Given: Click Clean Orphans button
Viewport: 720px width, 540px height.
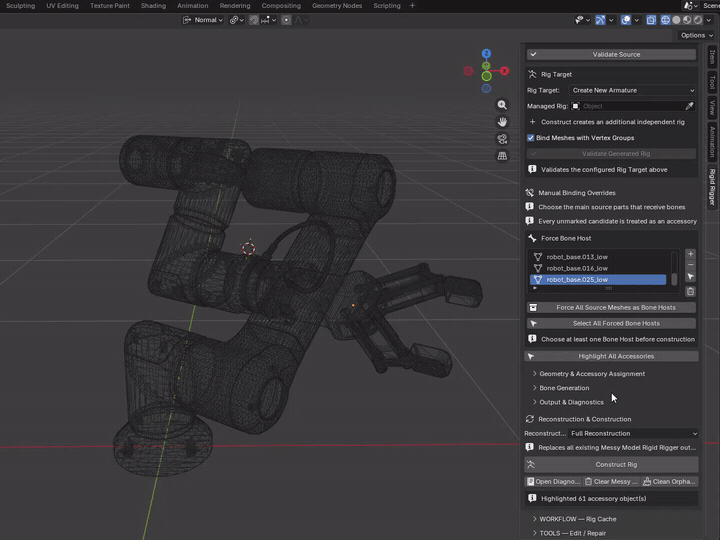Looking at the screenshot, I should (x=669, y=482).
